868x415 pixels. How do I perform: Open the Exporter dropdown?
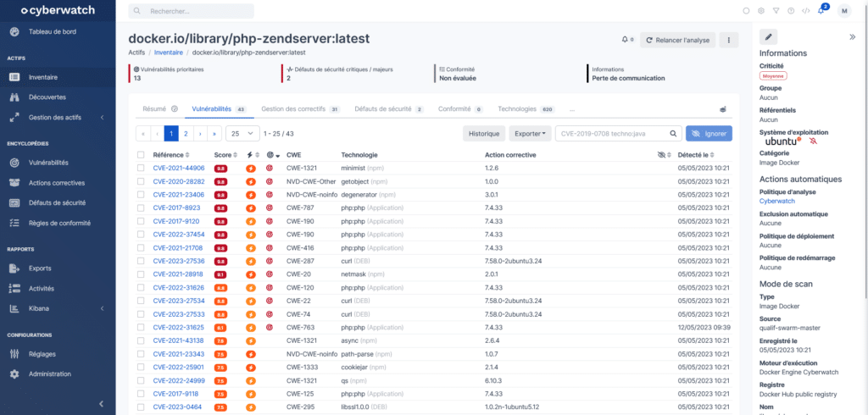pos(530,133)
